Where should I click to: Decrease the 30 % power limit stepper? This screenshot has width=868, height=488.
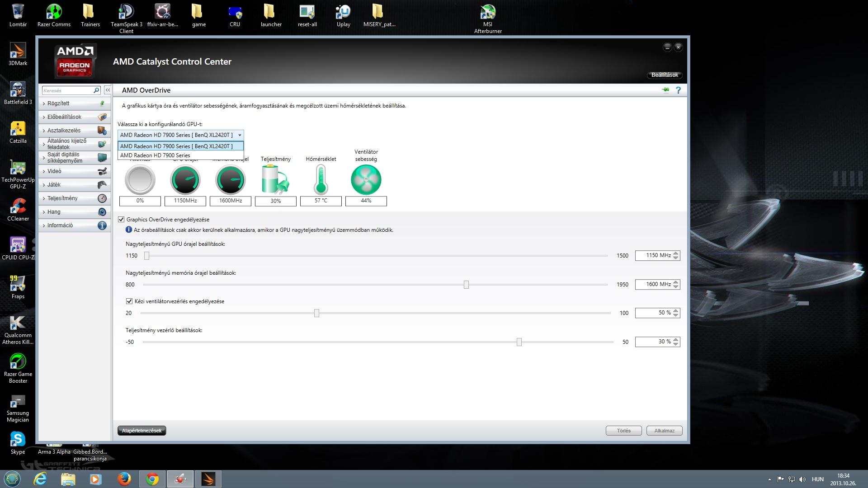pos(676,344)
